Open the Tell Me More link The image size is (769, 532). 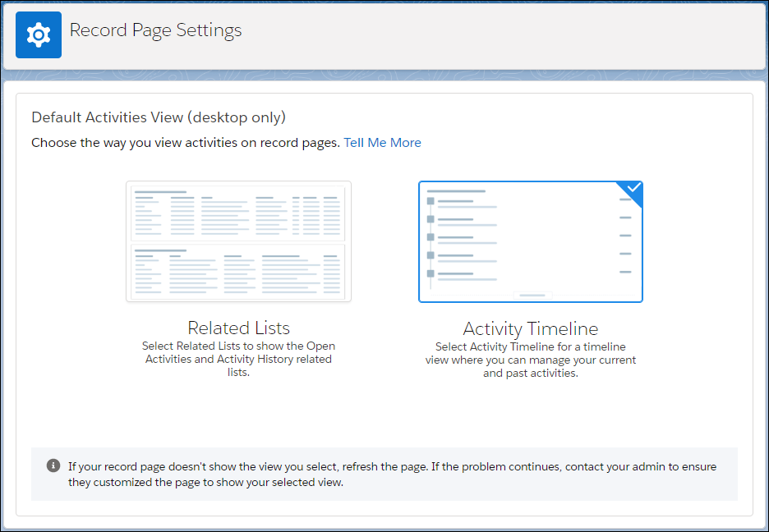(x=383, y=142)
